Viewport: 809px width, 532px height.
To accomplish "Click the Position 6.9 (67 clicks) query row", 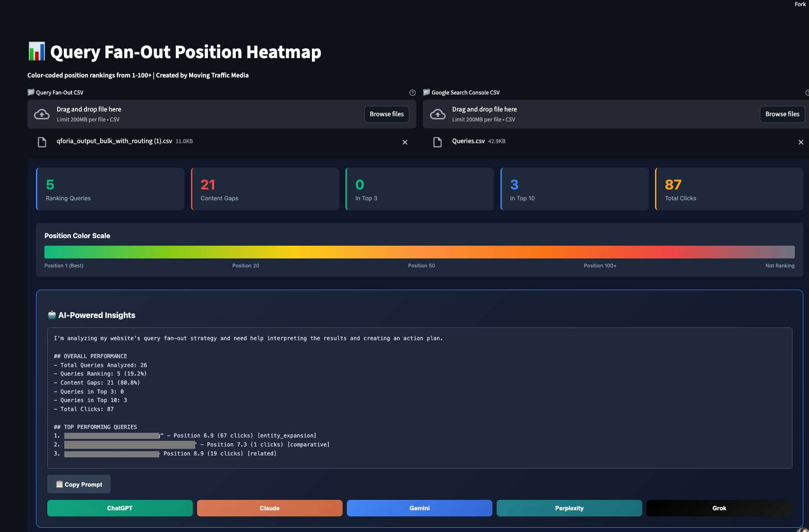I will (x=185, y=436).
